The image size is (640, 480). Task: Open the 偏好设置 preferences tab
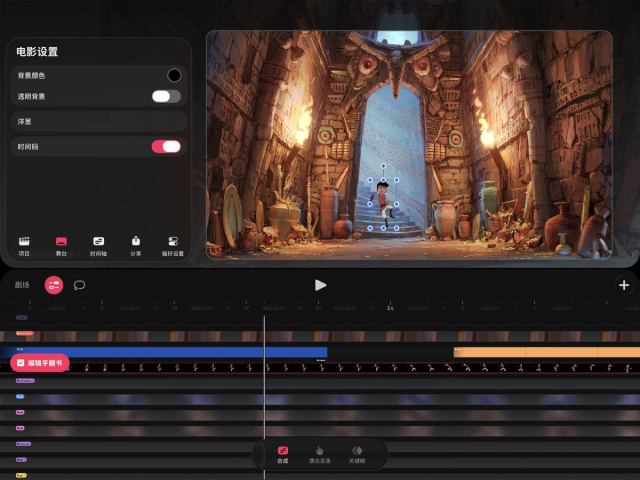(173, 246)
